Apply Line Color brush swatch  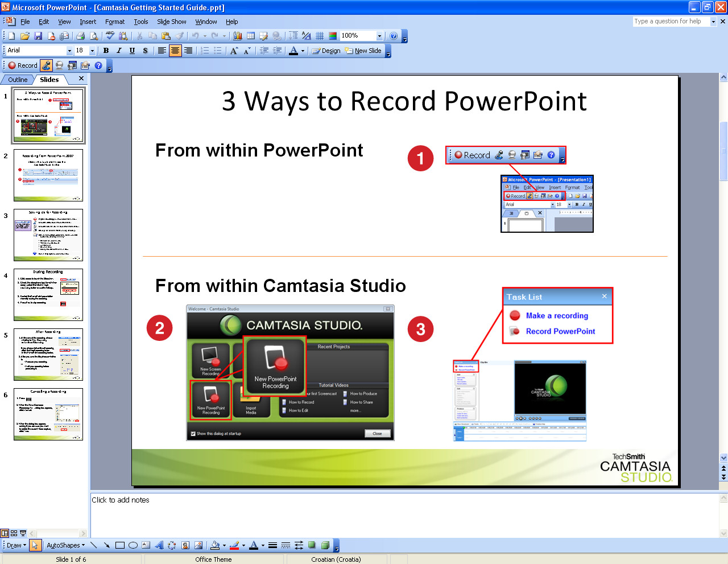point(234,545)
